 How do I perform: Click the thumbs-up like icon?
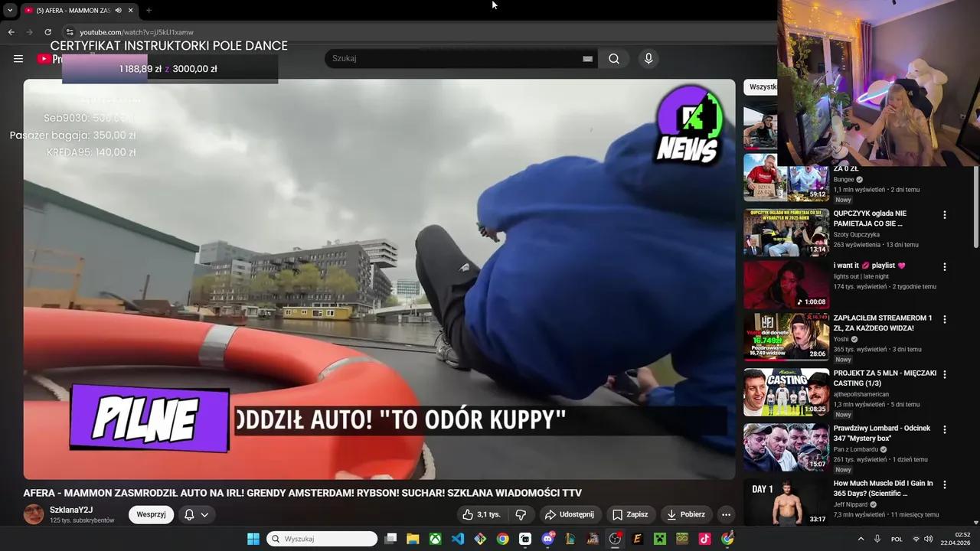click(x=468, y=514)
